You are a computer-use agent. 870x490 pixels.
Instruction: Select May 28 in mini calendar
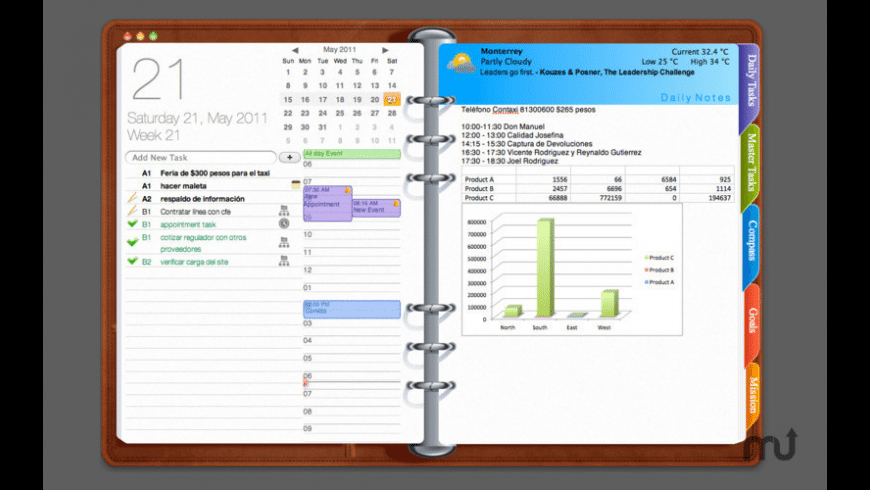[392, 113]
